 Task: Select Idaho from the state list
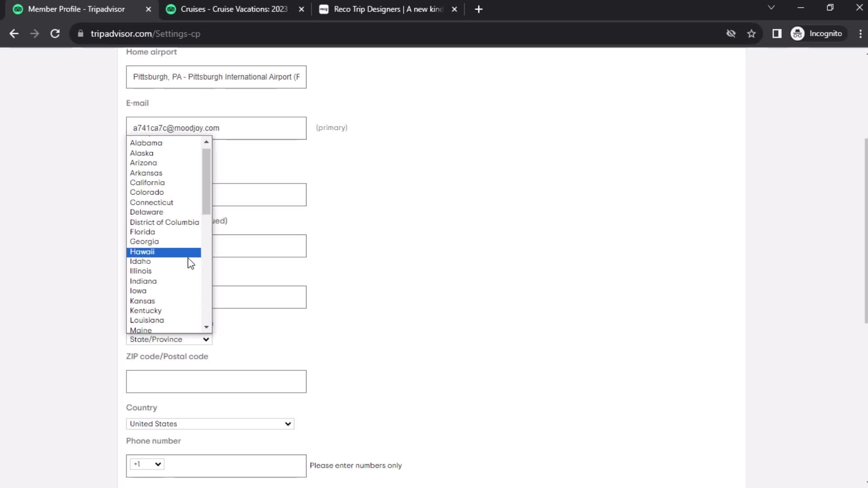140,260
